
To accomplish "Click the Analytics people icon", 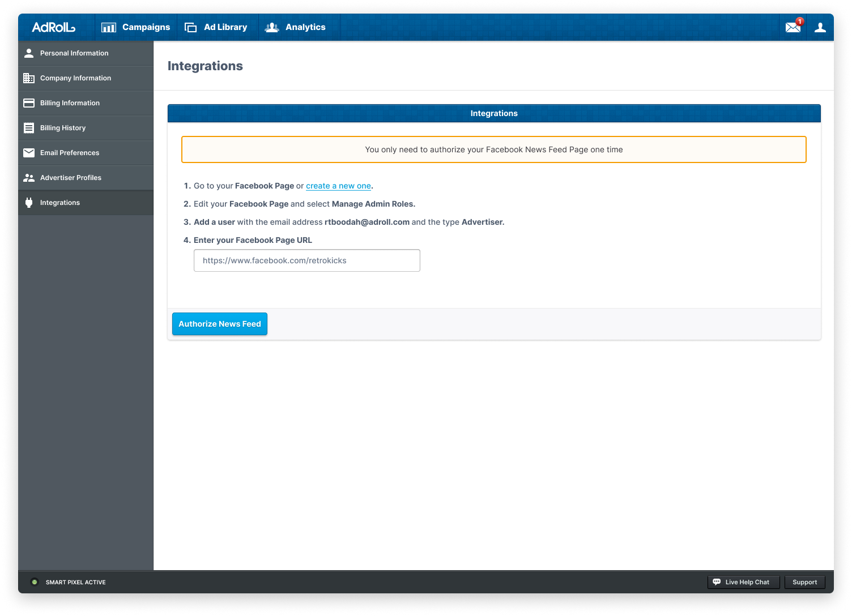I will click(x=272, y=27).
